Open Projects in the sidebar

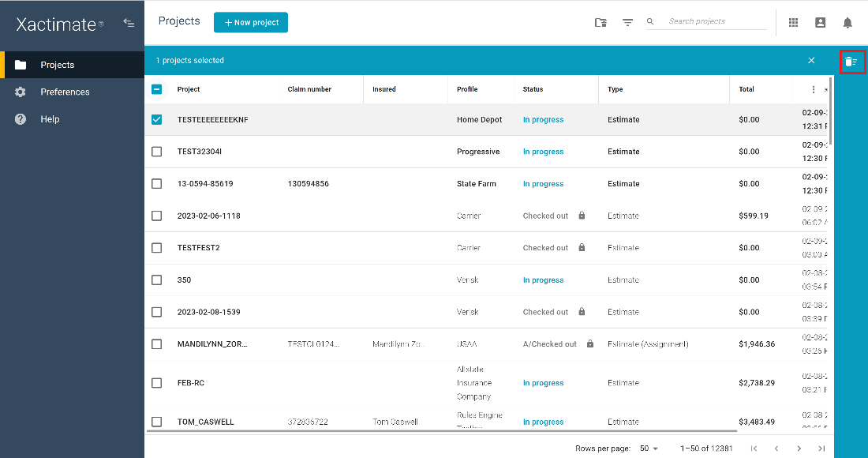pos(72,65)
